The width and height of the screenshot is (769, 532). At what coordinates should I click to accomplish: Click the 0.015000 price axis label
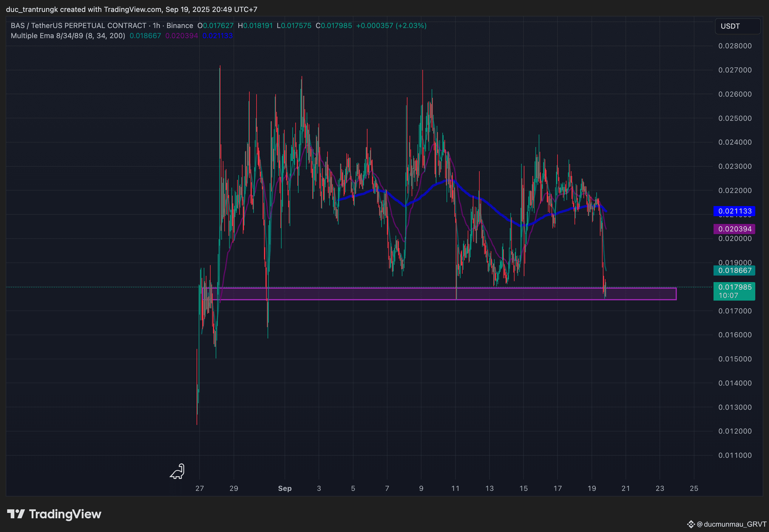click(735, 359)
